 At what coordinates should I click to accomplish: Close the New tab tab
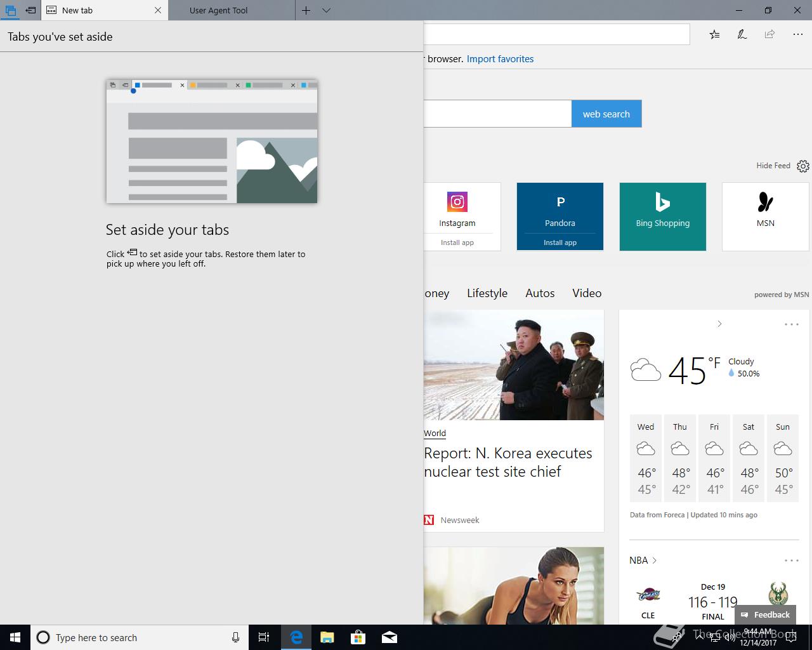click(158, 10)
